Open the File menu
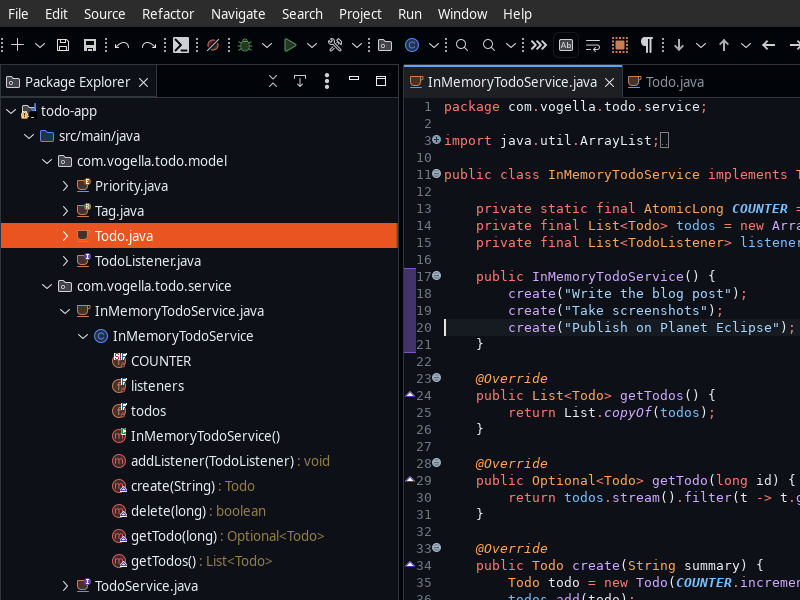The height and width of the screenshot is (600, 800). tap(18, 14)
